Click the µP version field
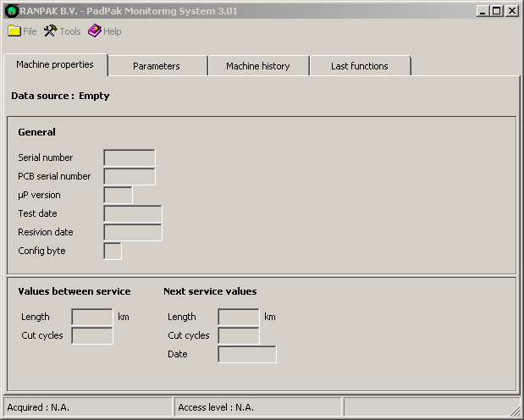This screenshot has height=420, width=524. tap(118, 196)
